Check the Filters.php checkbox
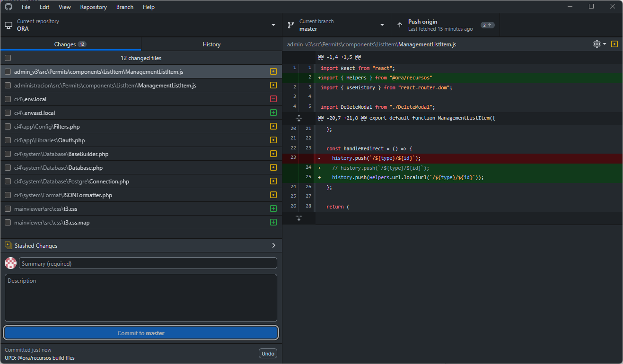Image resolution: width=623 pixels, height=364 pixels. [8, 127]
